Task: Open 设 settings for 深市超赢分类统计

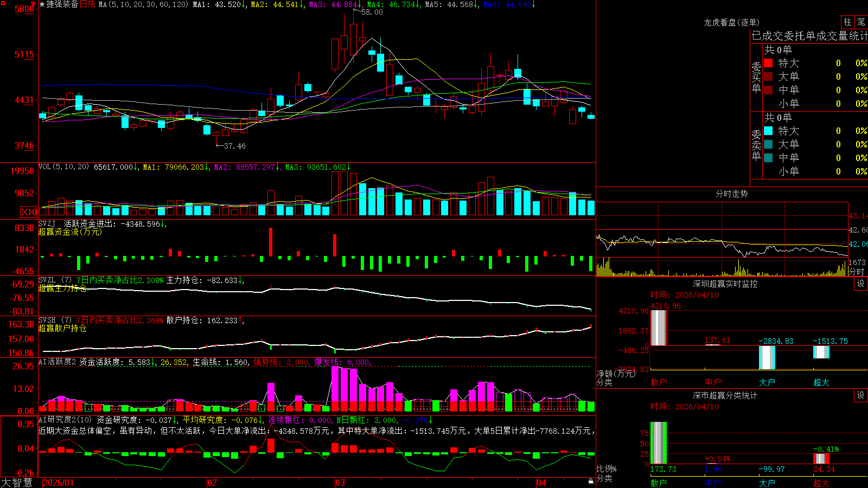Action: point(861,395)
